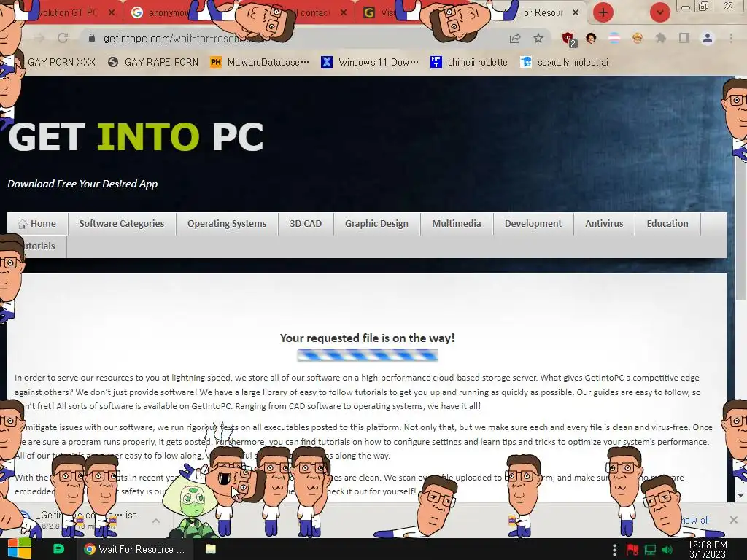This screenshot has height=560, width=747.
Task: Open the uBlock Origin extension icon
Action: pyautogui.click(x=568, y=39)
